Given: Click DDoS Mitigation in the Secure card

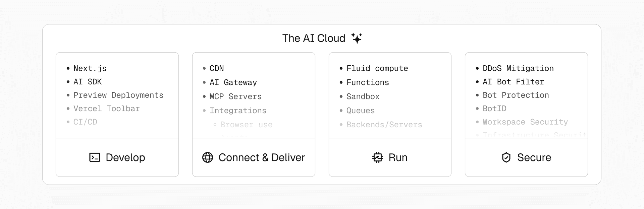Looking at the screenshot, I should (x=518, y=68).
